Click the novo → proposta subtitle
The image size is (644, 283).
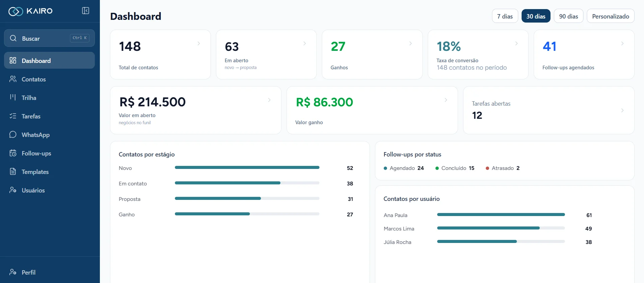(240, 68)
